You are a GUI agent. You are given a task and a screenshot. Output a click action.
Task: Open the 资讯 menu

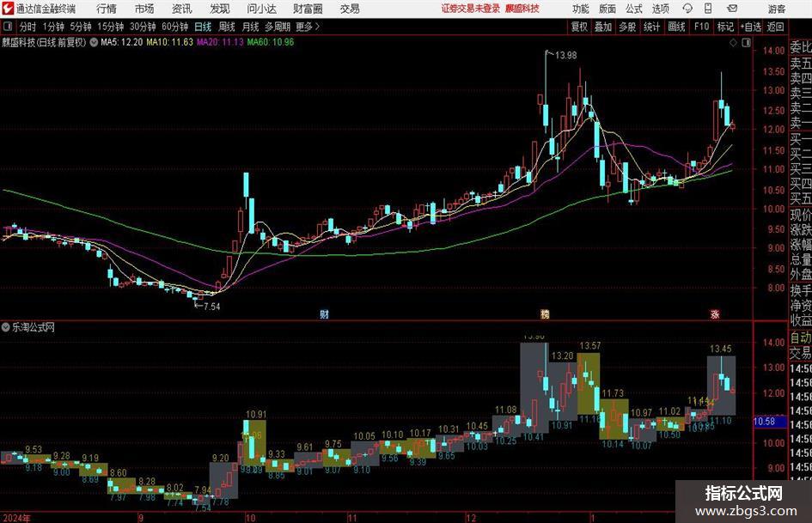182,9
